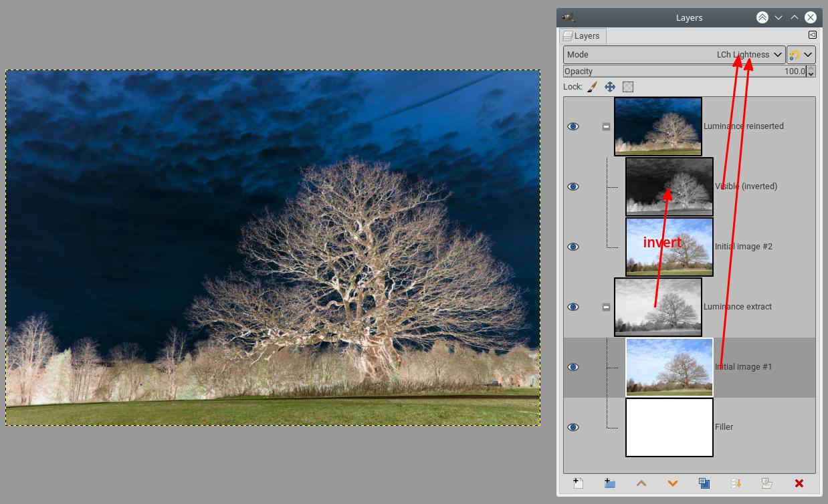Hide the Luminance reinserted layer group
Screen dimensions: 828x504
pos(573,126)
